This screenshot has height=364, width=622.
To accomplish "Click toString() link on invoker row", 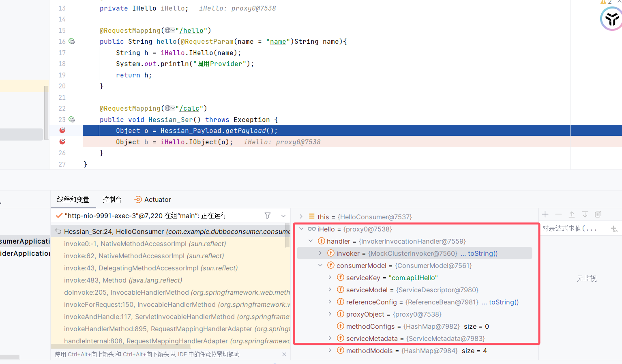I will coord(483,253).
